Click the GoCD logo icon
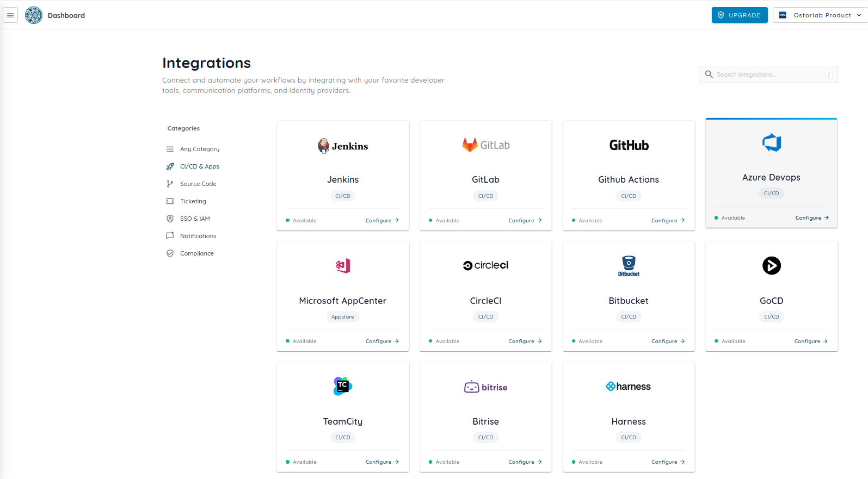The height and width of the screenshot is (479, 868). click(772, 265)
